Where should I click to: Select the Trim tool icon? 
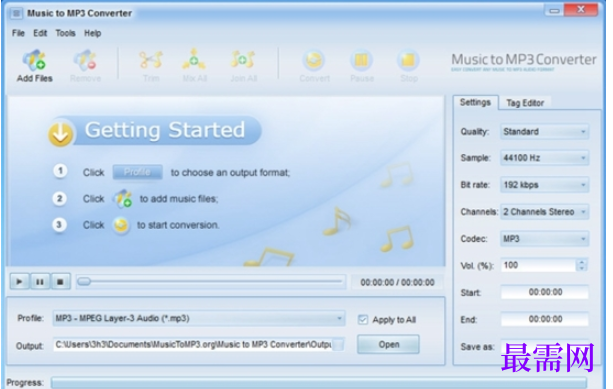tap(151, 60)
